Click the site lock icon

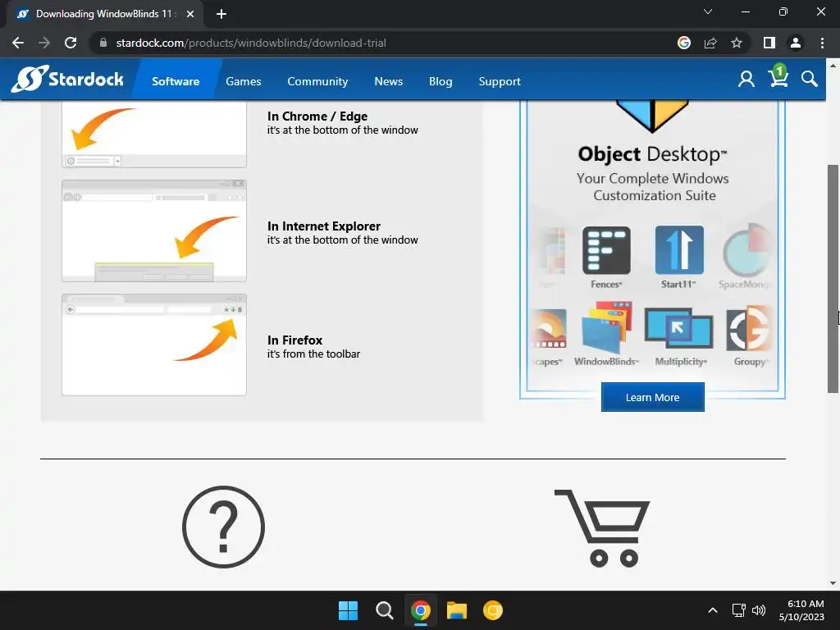[103, 43]
